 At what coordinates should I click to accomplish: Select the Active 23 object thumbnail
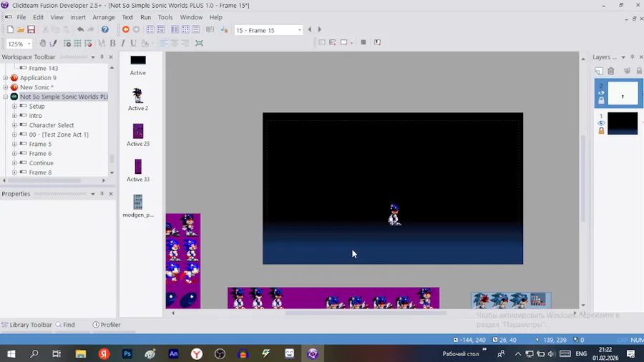point(138,132)
